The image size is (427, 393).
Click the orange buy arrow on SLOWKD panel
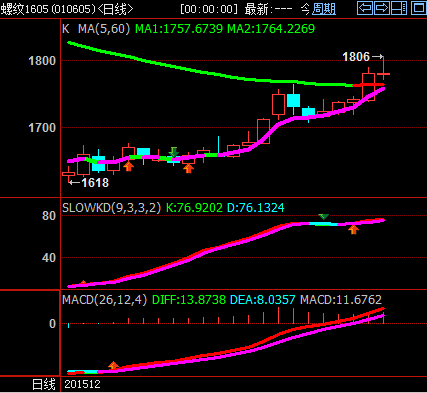point(353,229)
